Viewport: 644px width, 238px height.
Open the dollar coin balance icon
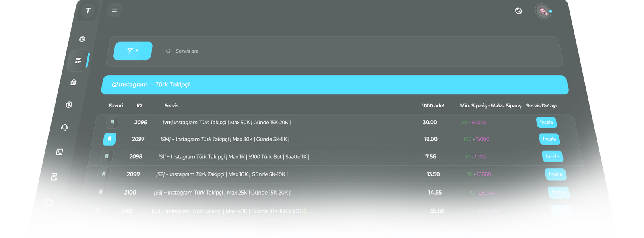point(69,105)
